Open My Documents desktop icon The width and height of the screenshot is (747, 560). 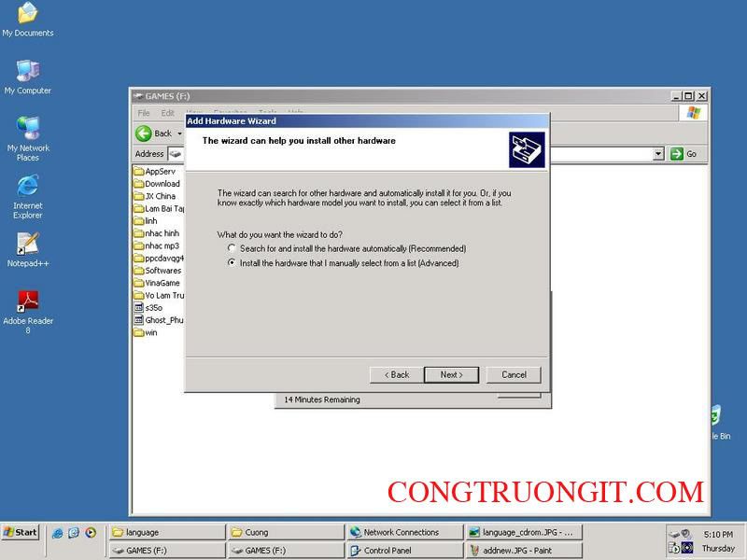pos(28,19)
